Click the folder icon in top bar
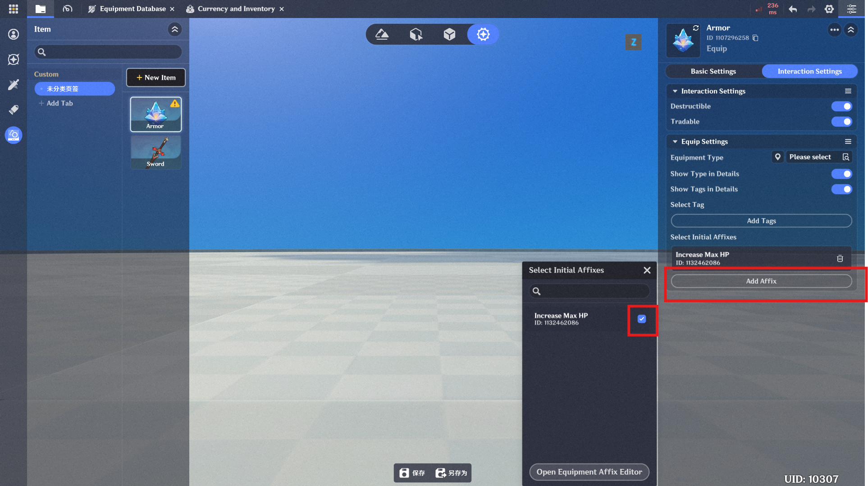 [x=41, y=9]
